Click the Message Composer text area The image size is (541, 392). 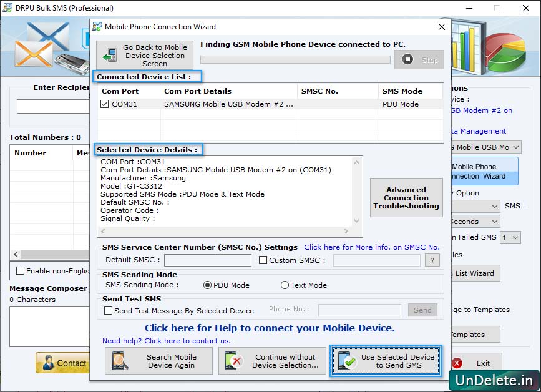[x=50, y=326]
